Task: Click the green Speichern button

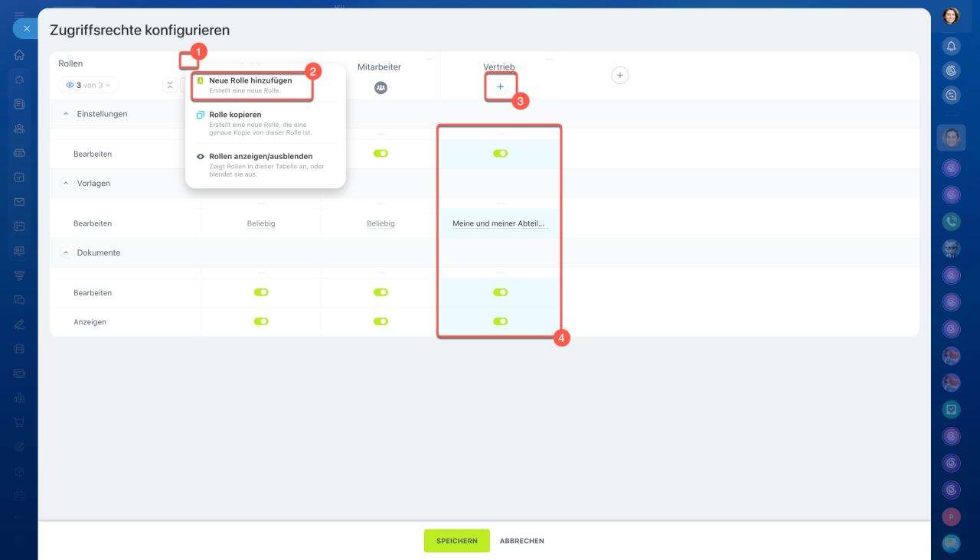Action: [x=457, y=541]
